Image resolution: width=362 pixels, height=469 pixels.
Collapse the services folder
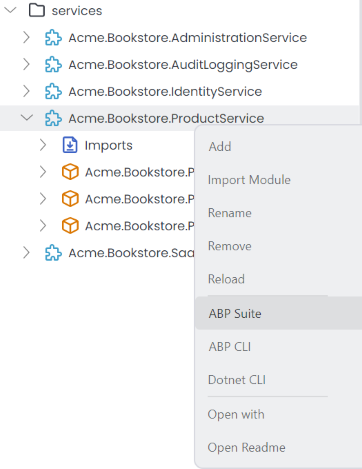click(x=10, y=10)
